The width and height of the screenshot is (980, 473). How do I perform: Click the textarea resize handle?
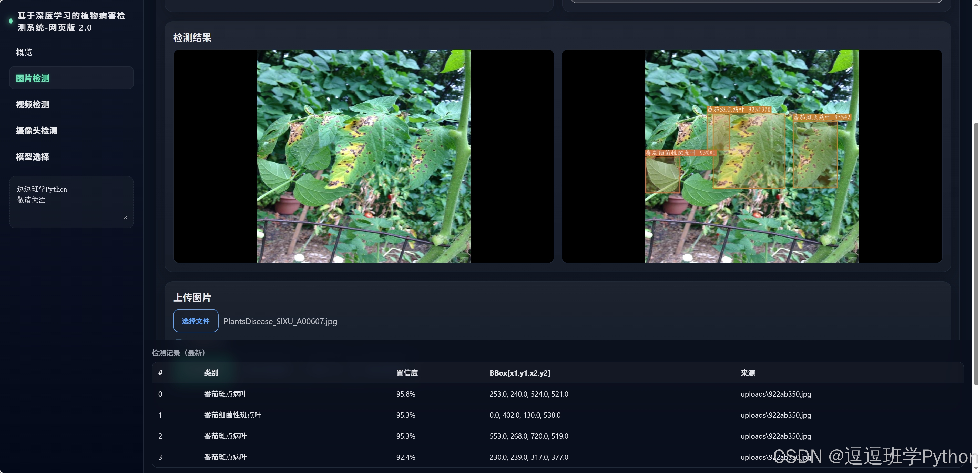click(125, 218)
